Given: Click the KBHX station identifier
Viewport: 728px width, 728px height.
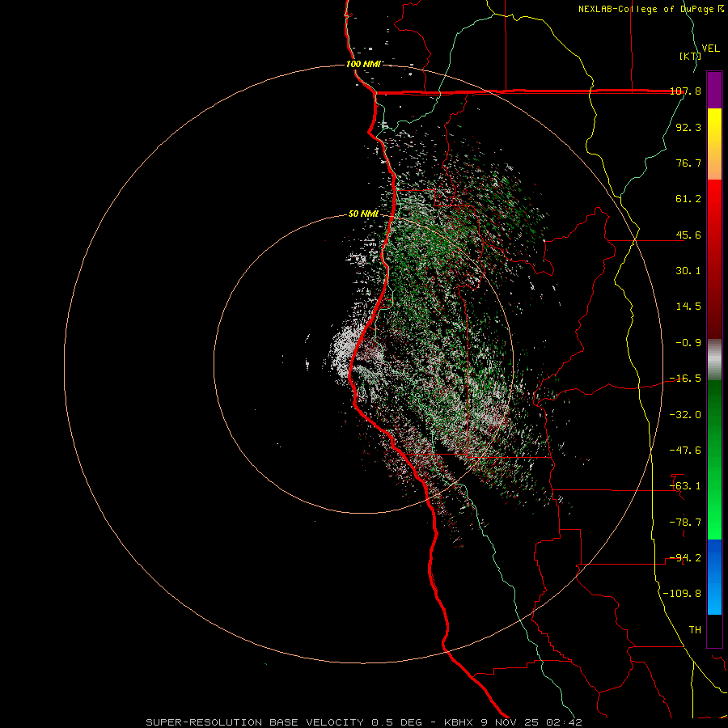Looking at the screenshot, I should (459, 722).
